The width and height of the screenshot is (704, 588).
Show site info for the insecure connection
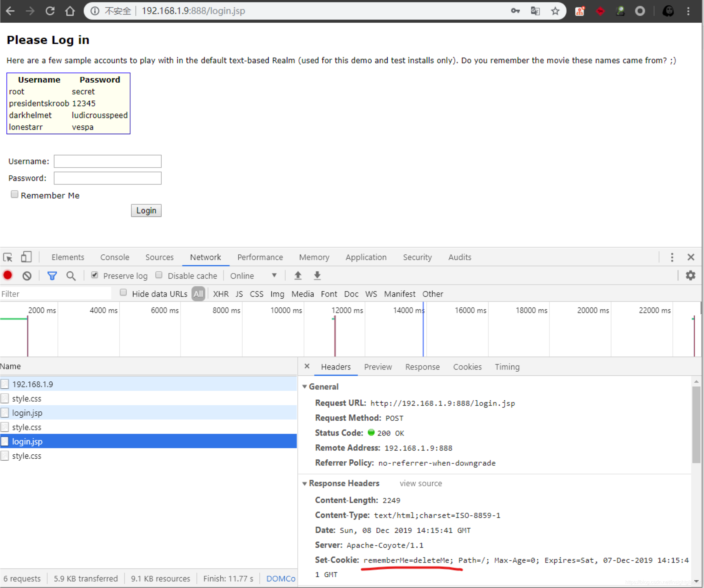(x=95, y=11)
